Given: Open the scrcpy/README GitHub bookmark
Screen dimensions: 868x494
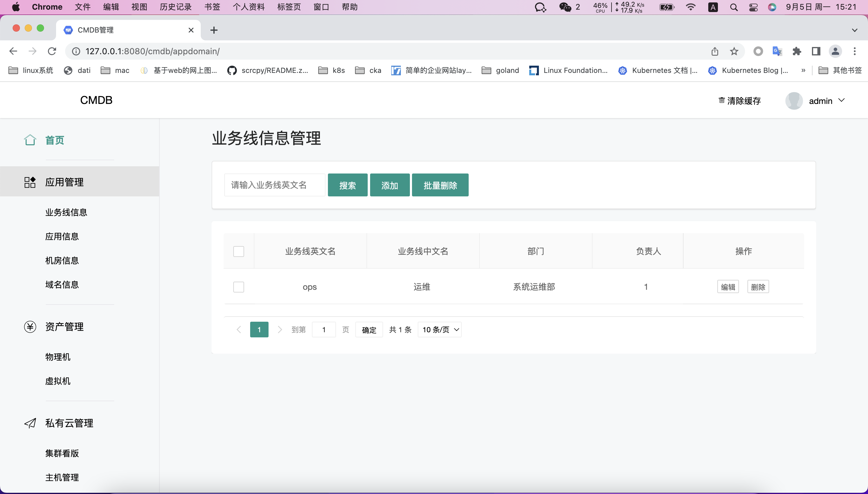Looking at the screenshot, I should (x=268, y=70).
